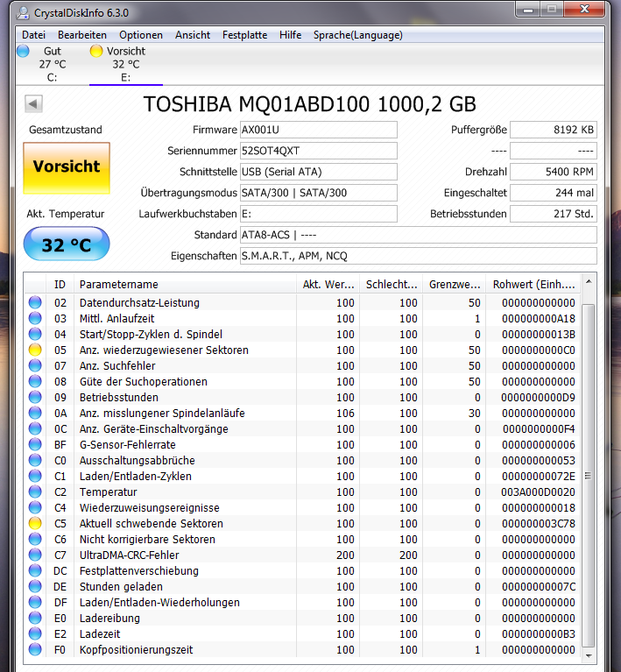The width and height of the screenshot is (621, 672).
Task: Click the Grenzwe... column header
Action: click(x=455, y=285)
